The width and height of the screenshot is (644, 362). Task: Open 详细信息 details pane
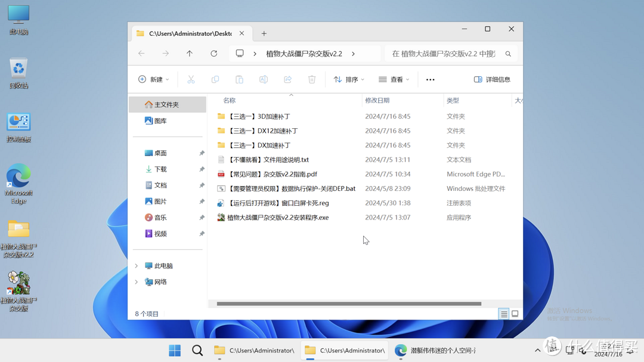point(492,79)
